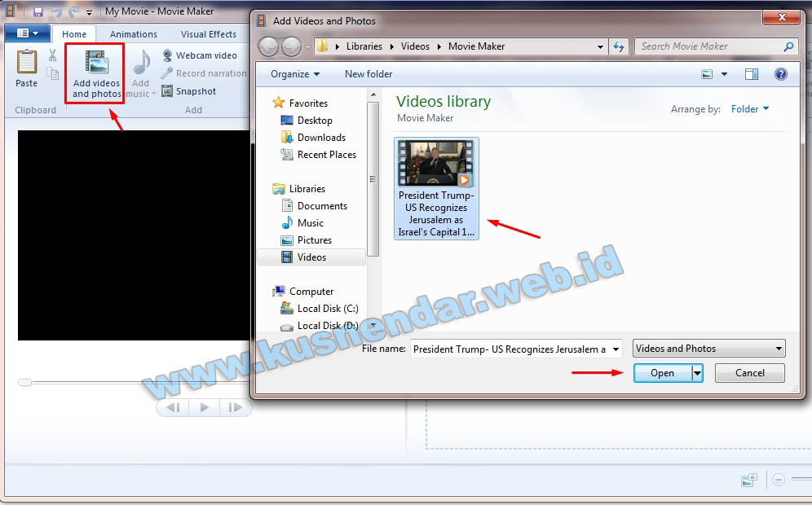This screenshot has height=505, width=812.
Task: Start Webcam video capture
Action: coord(200,55)
